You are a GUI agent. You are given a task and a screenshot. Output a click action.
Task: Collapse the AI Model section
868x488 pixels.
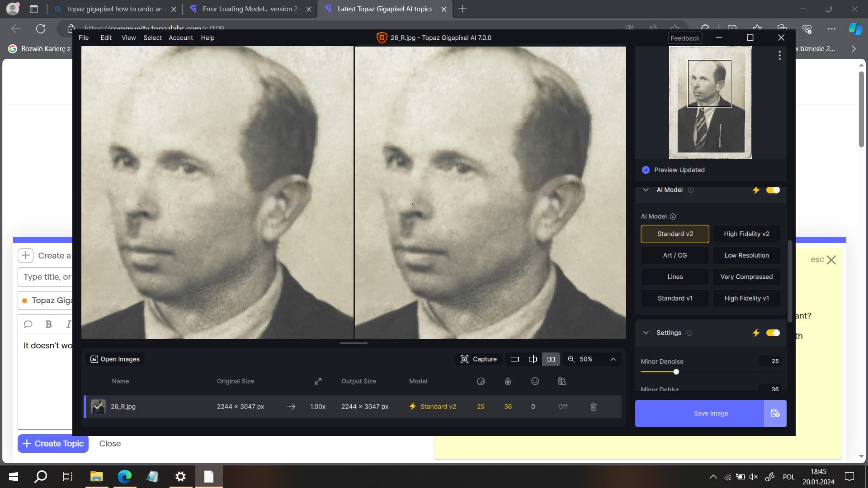646,190
